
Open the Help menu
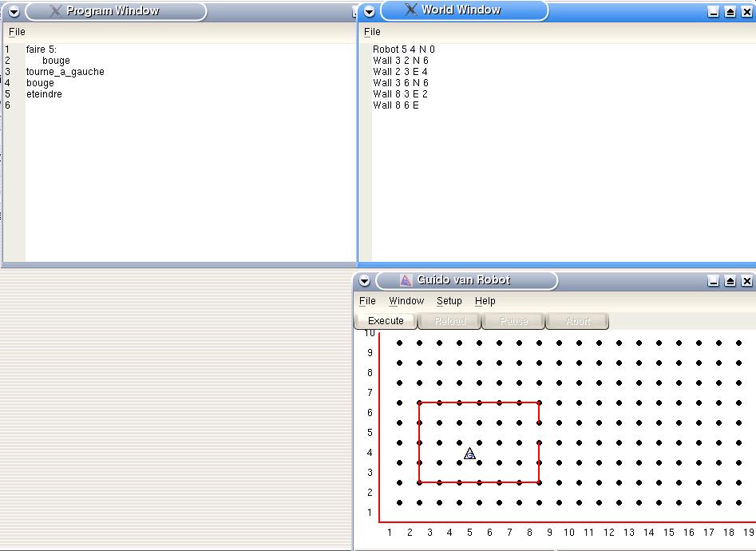click(485, 301)
